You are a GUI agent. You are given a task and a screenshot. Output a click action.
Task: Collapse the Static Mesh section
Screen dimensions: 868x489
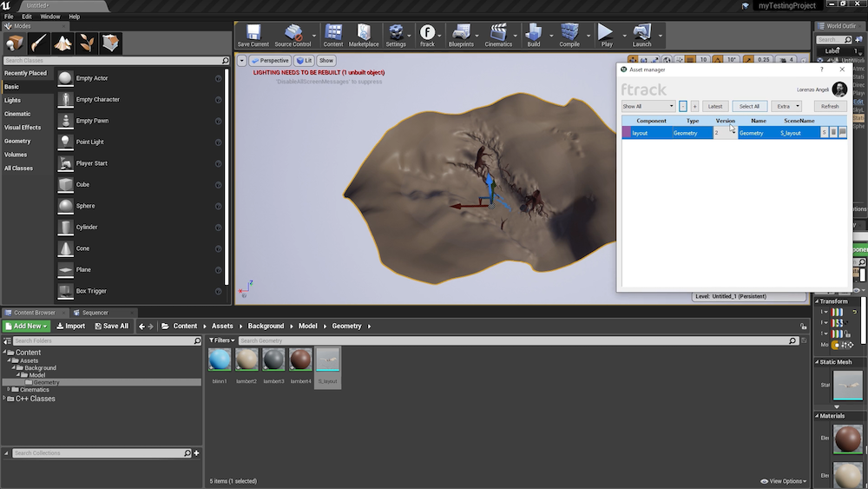817,361
